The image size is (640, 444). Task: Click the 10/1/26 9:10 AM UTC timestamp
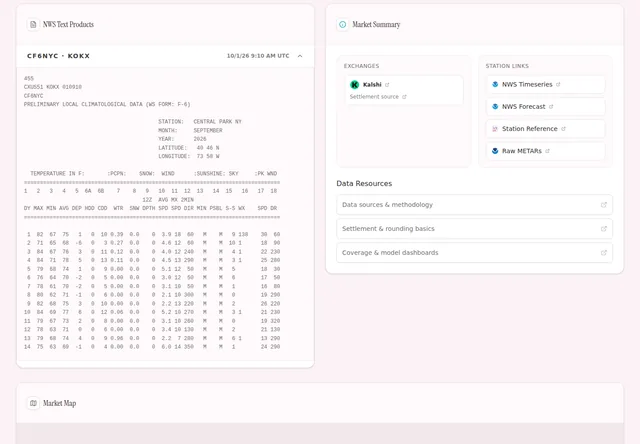258,56
